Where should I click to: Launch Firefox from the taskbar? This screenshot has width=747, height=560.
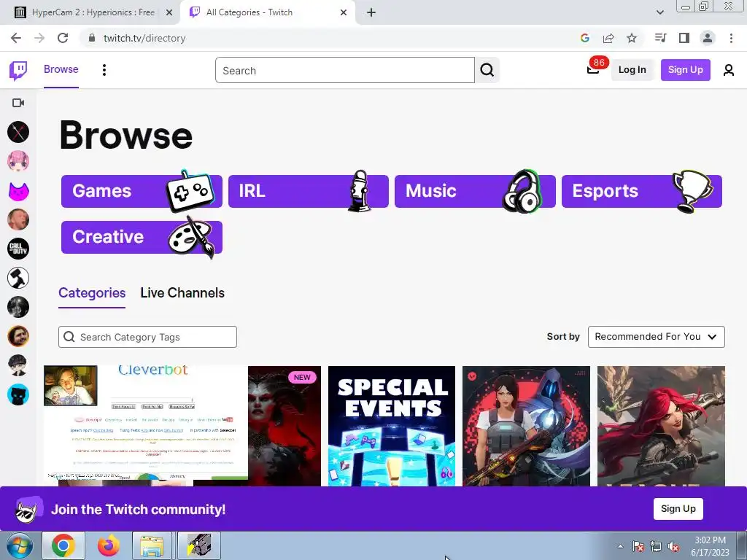(x=109, y=545)
